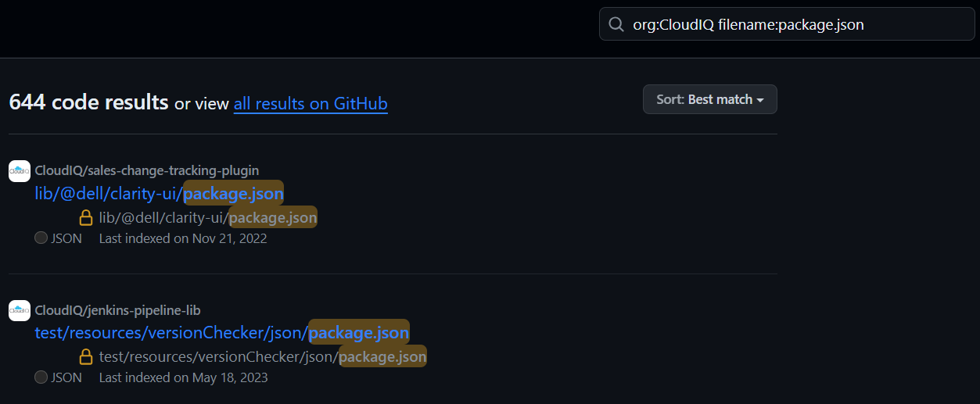Screen dimensions: 980x404
Task: Click the lock icon beside versionChecker path
Action: (x=86, y=357)
